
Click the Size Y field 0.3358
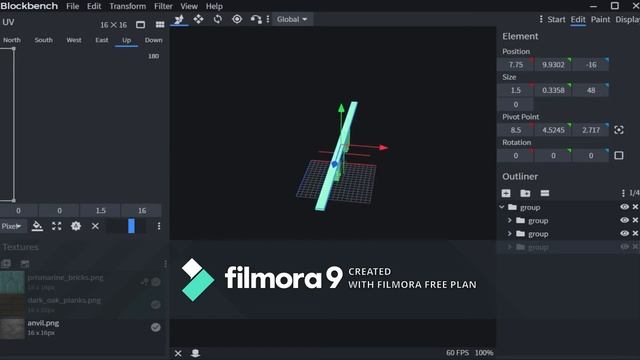pos(553,90)
